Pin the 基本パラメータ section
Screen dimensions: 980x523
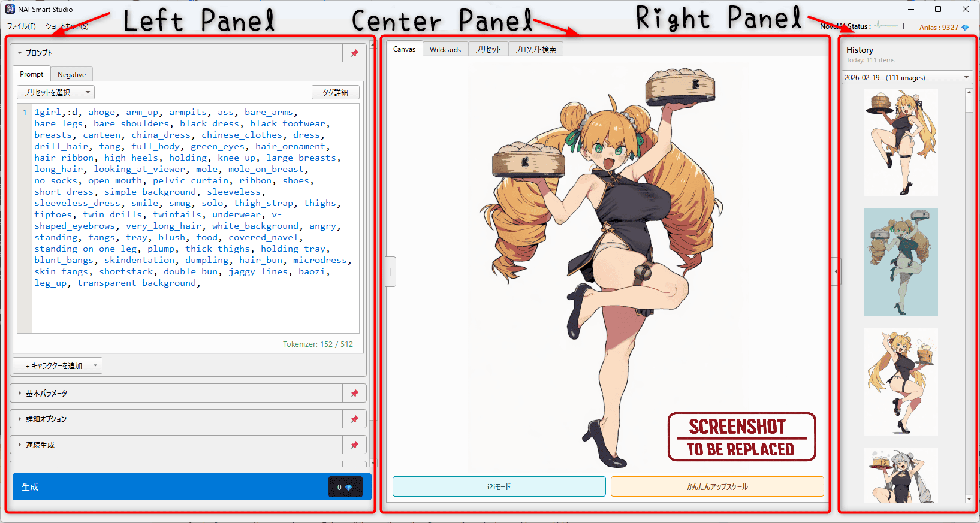point(354,394)
